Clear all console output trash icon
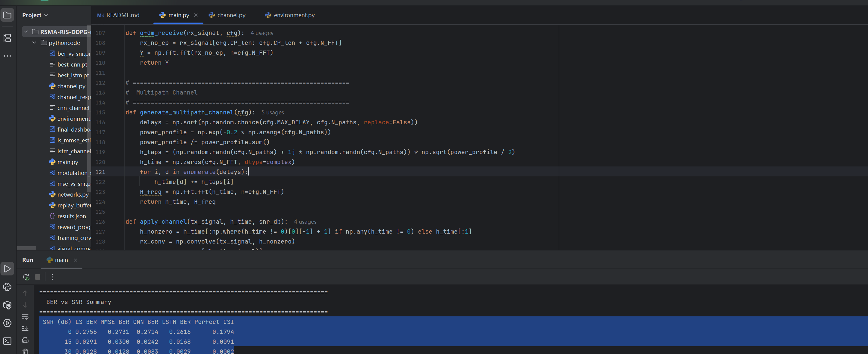This screenshot has height=354, width=868. [25, 351]
